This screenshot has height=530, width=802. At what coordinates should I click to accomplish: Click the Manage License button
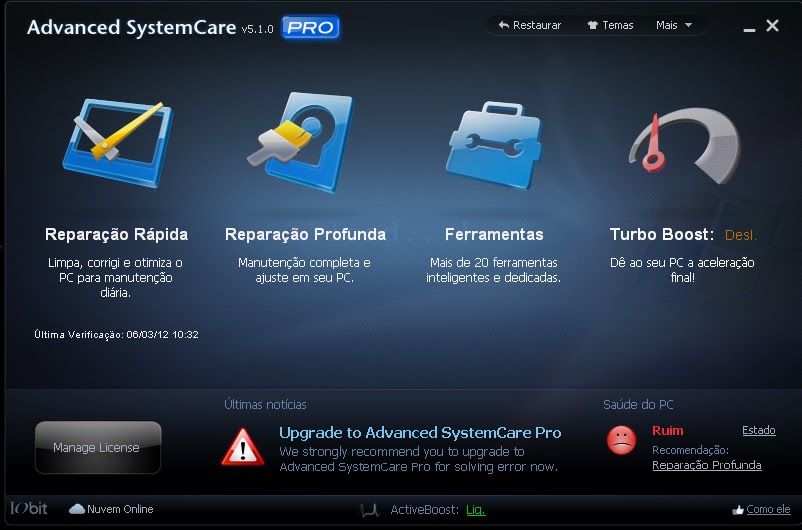coord(98,448)
